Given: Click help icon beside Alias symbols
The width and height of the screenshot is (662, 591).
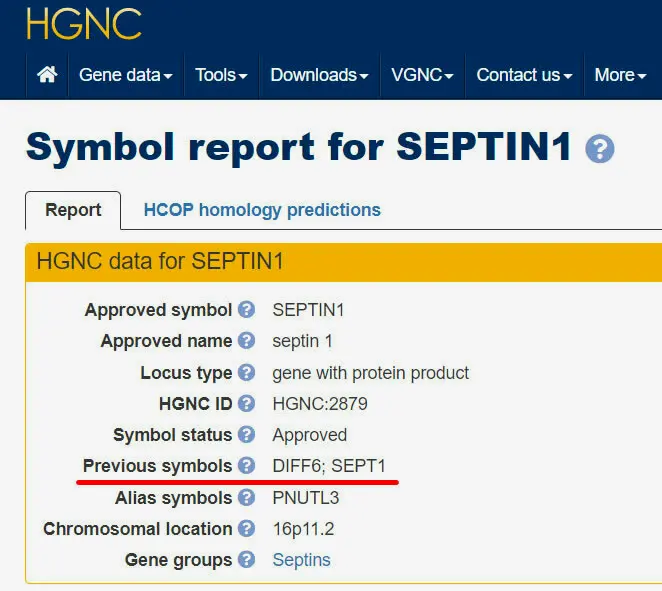Looking at the screenshot, I should [x=246, y=497].
